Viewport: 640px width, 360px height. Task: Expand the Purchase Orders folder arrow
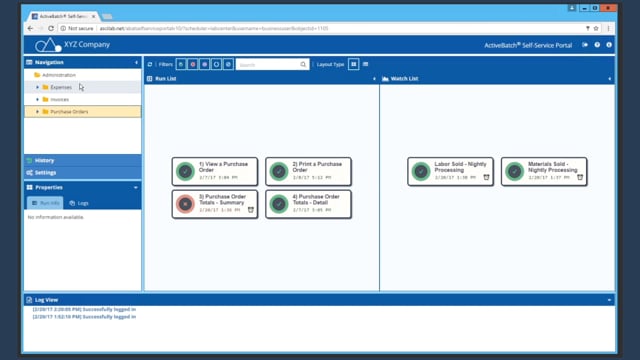(38, 111)
